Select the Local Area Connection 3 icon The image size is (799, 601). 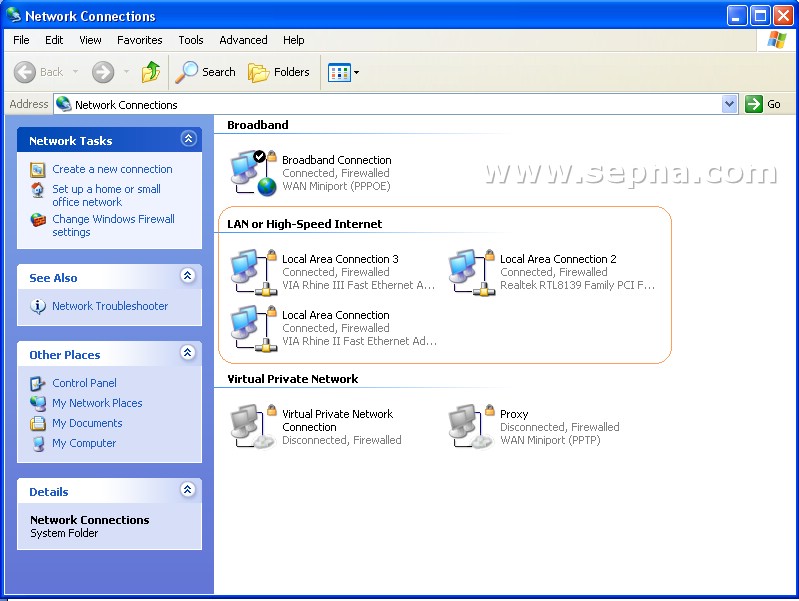pos(253,272)
